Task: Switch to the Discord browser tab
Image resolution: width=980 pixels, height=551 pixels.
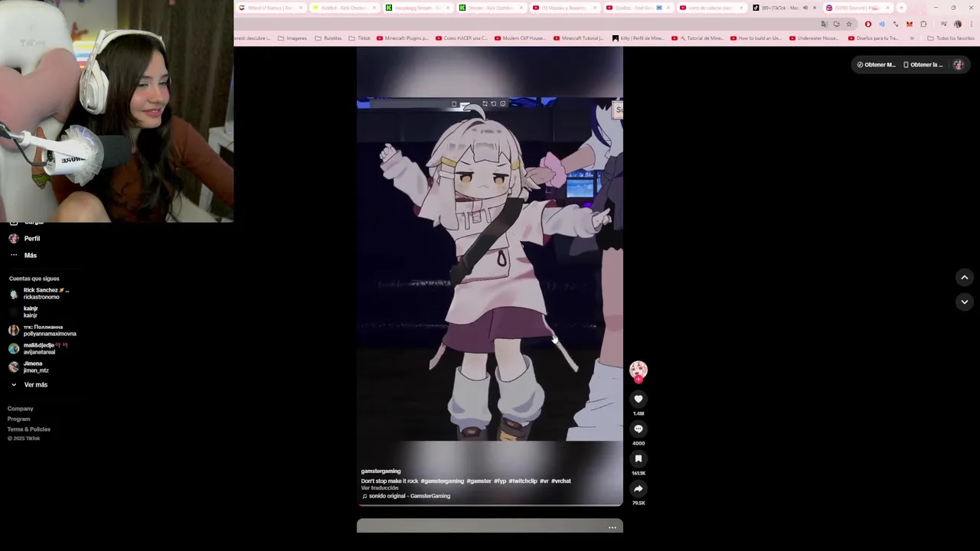Action: coord(857,8)
